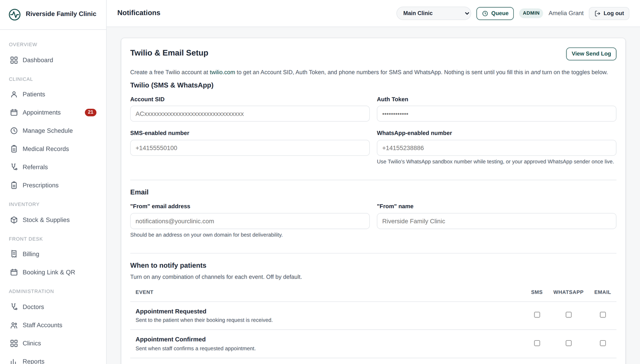Screen dimensions: 640x364
Task: Click the "From" name field
Action: point(496,221)
